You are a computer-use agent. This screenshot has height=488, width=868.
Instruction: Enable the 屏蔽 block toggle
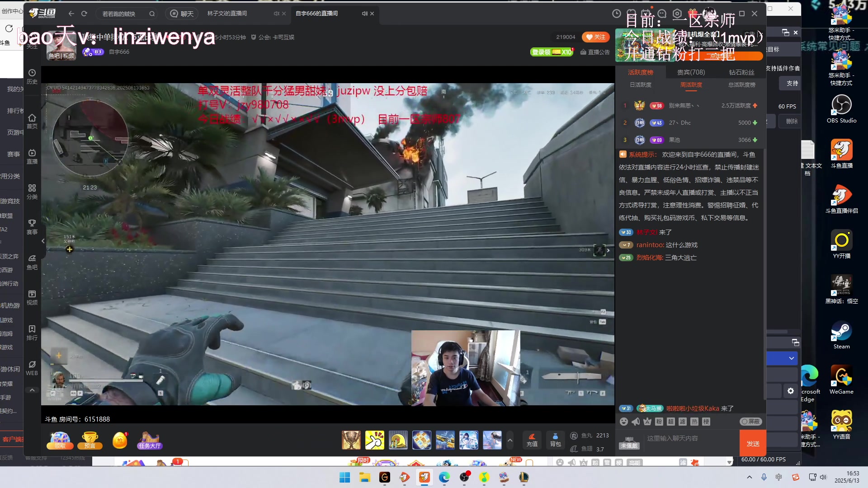[751, 422]
